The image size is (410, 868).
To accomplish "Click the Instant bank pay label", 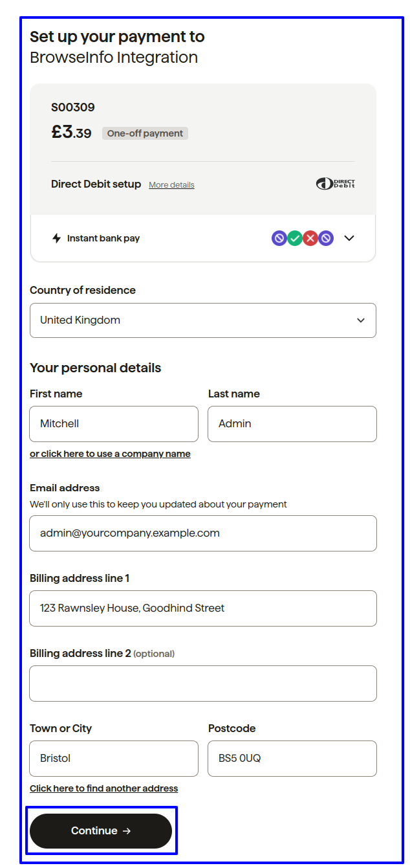I will pyautogui.click(x=103, y=238).
